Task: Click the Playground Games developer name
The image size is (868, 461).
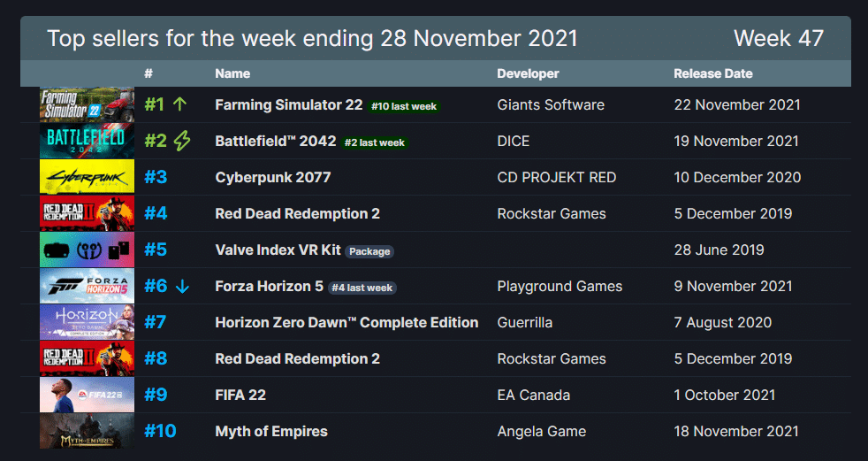Action: 560,287
